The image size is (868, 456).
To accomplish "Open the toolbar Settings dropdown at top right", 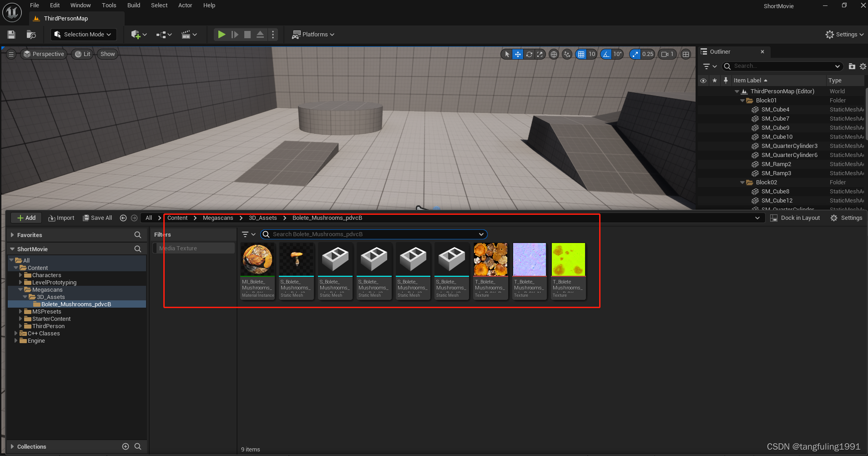I will [844, 35].
